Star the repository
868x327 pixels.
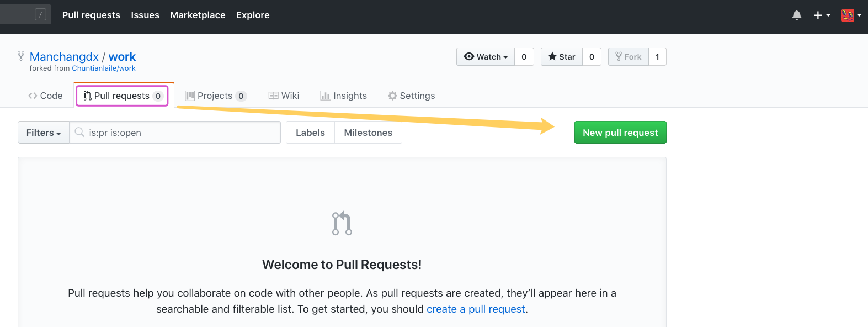click(x=562, y=57)
